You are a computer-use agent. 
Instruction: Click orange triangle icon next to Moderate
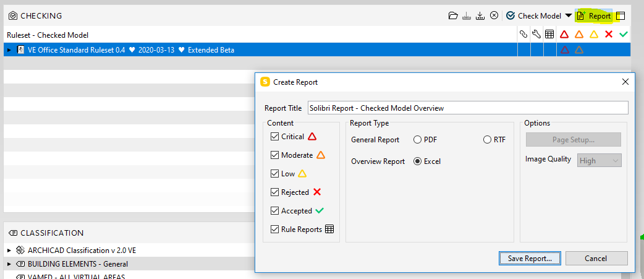tap(321, 155)
